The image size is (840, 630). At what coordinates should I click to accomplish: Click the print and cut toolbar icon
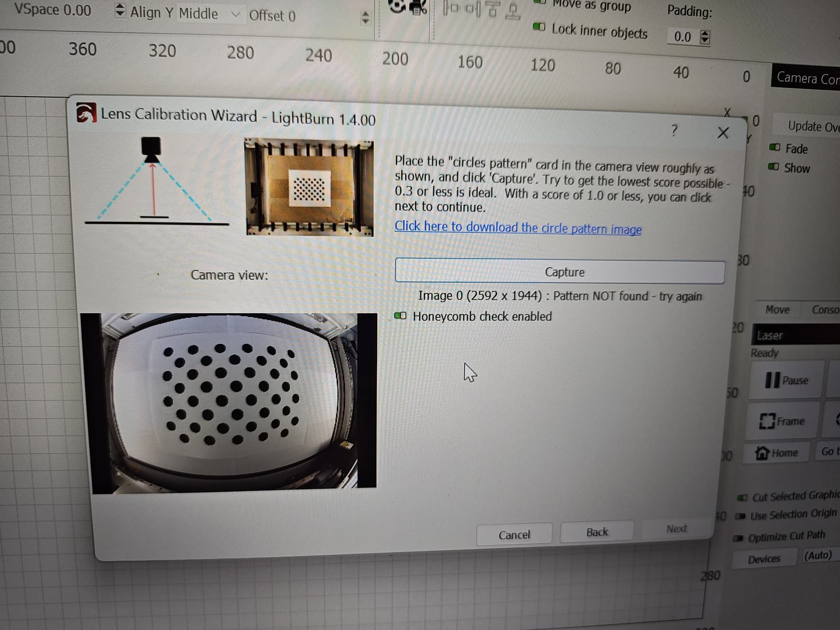[x=419, y=7]
